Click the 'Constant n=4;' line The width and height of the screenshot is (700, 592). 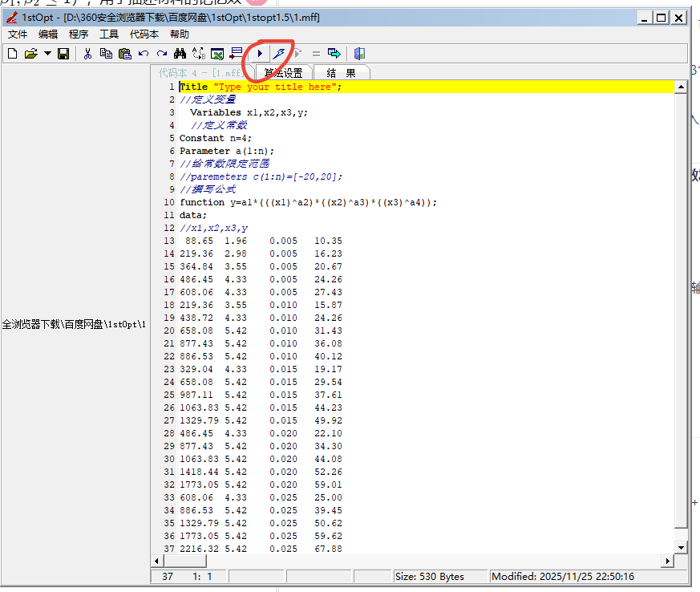click(216, 139)
